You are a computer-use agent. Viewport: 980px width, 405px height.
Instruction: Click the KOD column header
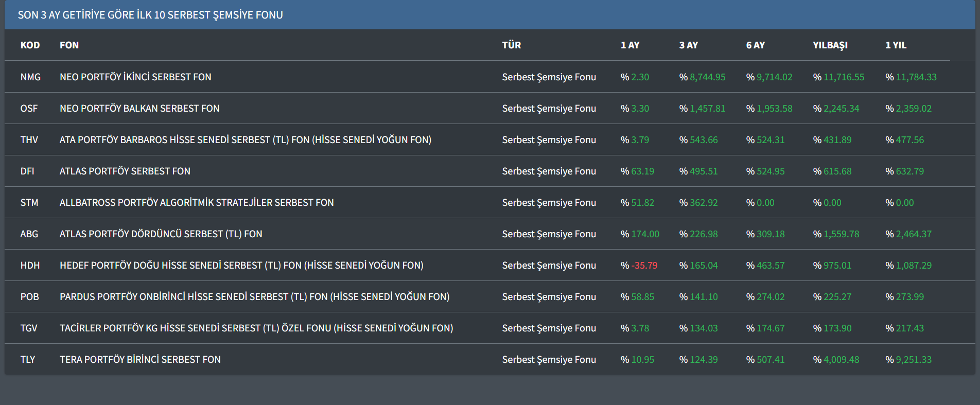point(30,45)
